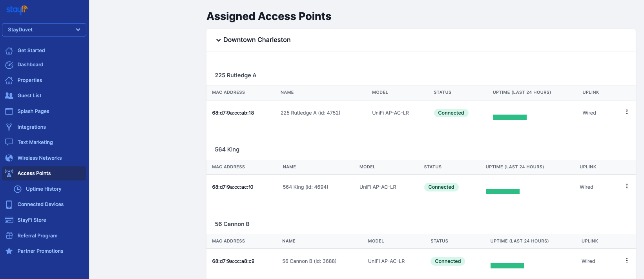Open options menu for 56 Cannon B

627,261
